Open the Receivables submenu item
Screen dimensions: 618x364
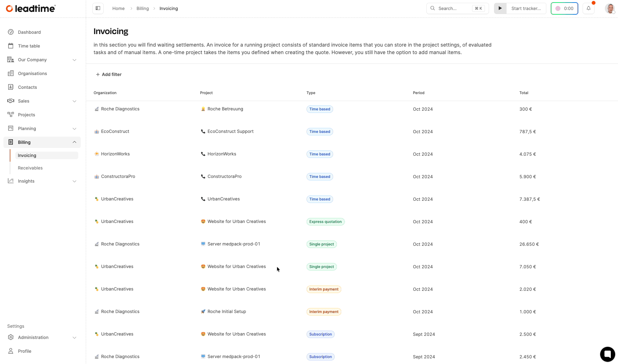tap(30, 168)
